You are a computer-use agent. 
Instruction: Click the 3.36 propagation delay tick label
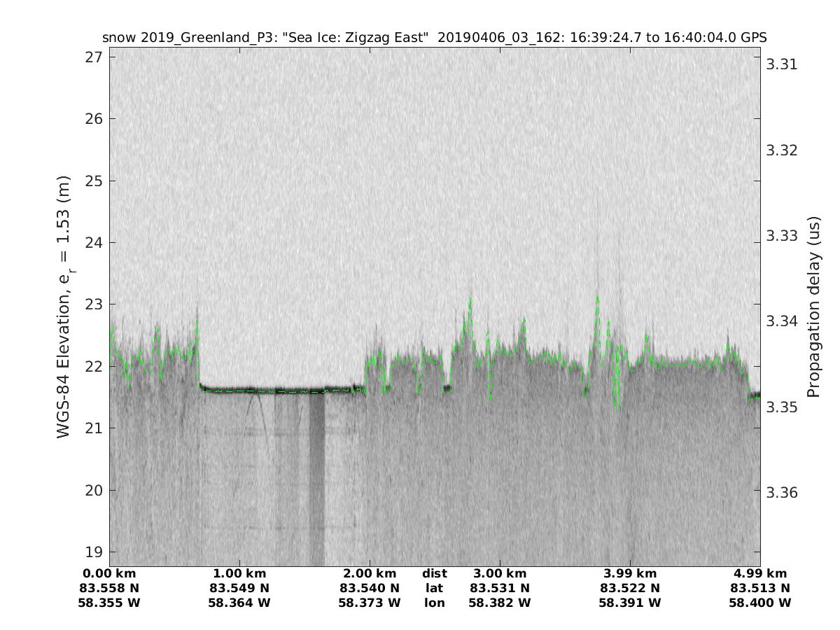click(781, 492)
